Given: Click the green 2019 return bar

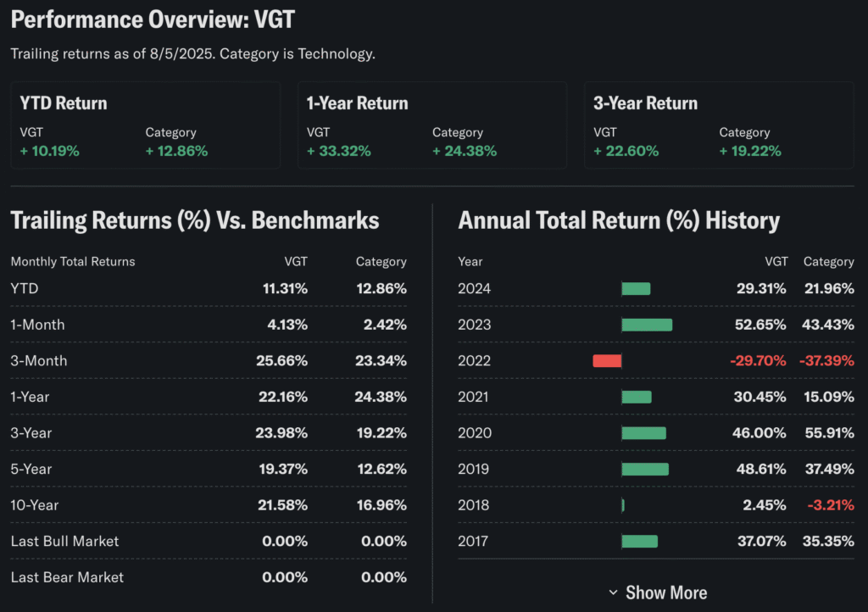Looking at the screenshot, I should (x=645, y=470).
